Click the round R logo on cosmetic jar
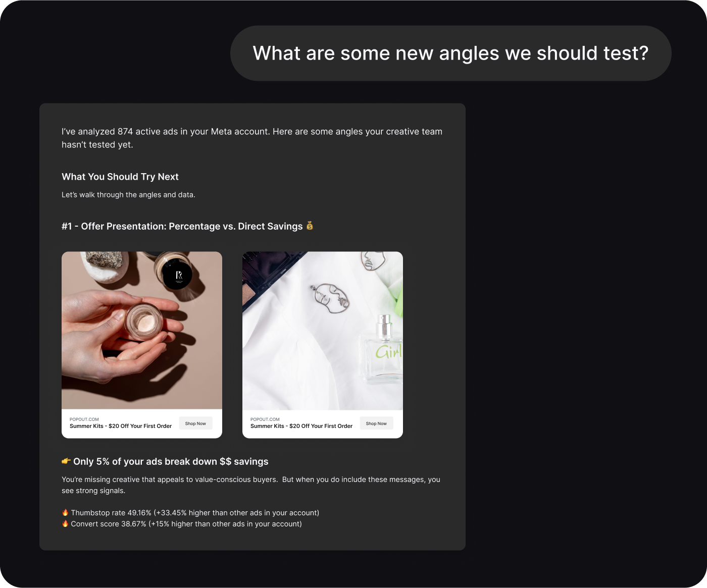This screenshot has width=707, height=588. [178, 276]
